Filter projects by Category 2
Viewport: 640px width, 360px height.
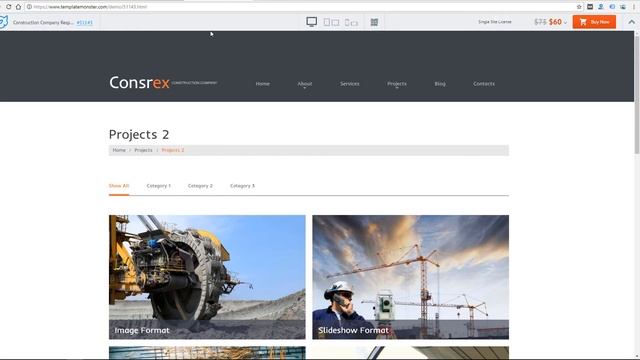[x=200, y=186]
